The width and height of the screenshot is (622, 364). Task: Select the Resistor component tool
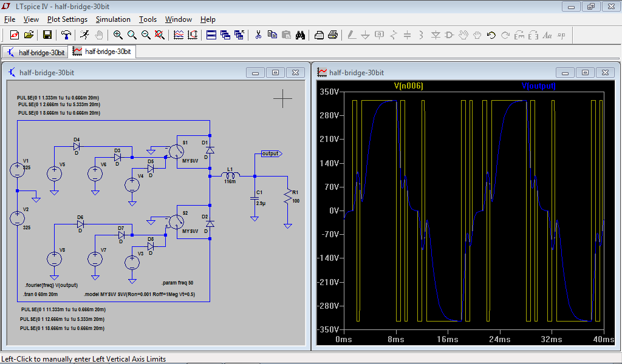pos(394,35)
